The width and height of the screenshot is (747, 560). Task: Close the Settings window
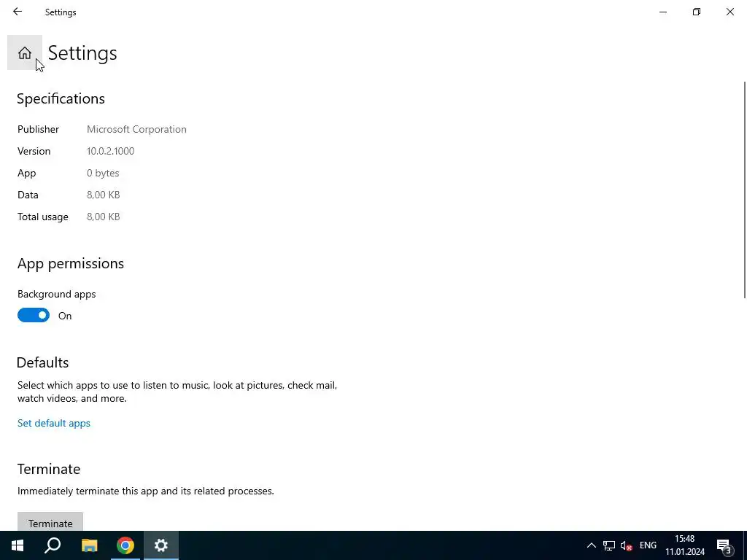(x=729, y=12)
